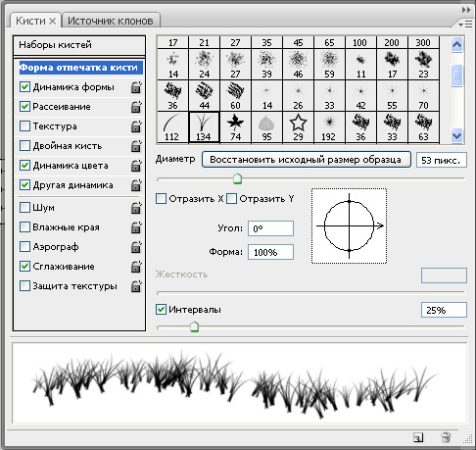Click scroll down arrow in brush list
Image resolution: width=476 pixels, height=450 pixels.
(x=456, y=135)
